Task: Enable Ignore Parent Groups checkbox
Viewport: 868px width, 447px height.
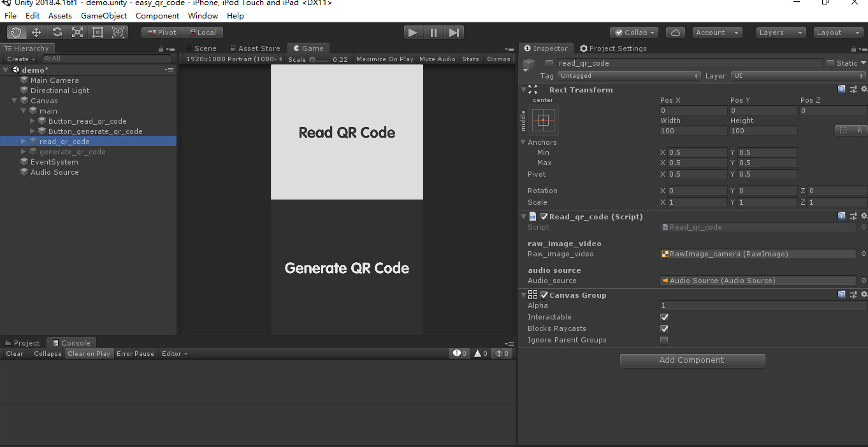Action: [664, 340]
